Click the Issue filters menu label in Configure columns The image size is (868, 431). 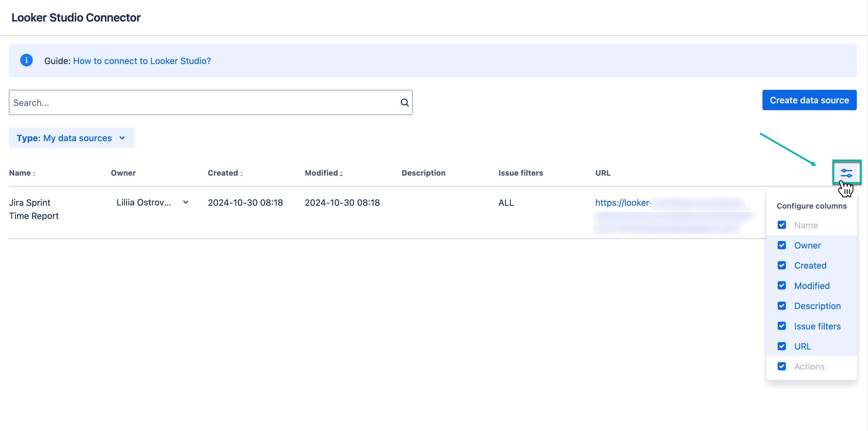click(817, 326)
